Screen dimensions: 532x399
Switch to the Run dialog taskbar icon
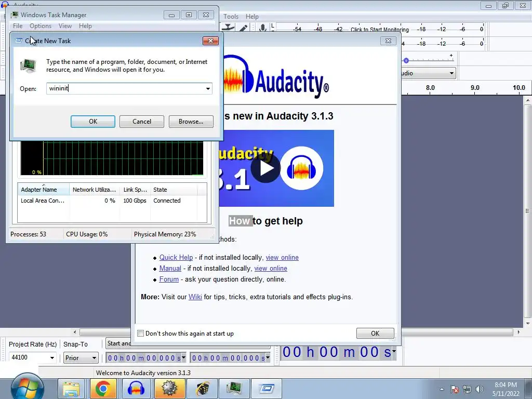tap(267, 389)
